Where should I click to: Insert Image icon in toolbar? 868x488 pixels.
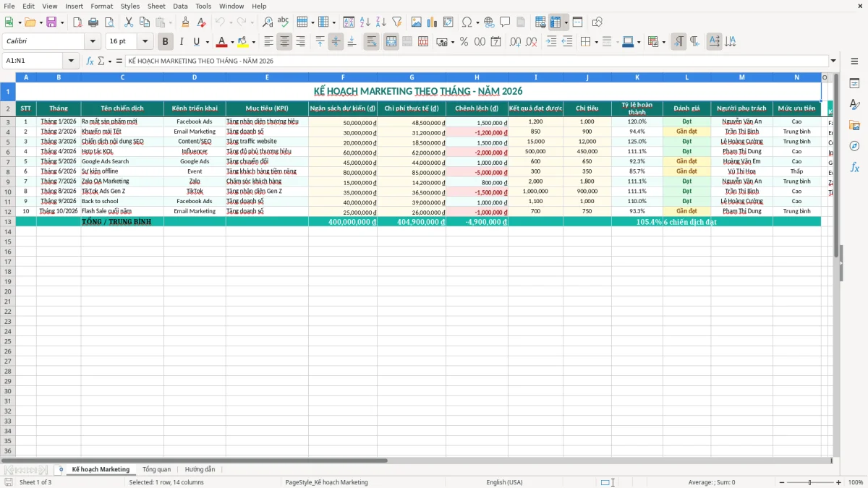point(417,22)
